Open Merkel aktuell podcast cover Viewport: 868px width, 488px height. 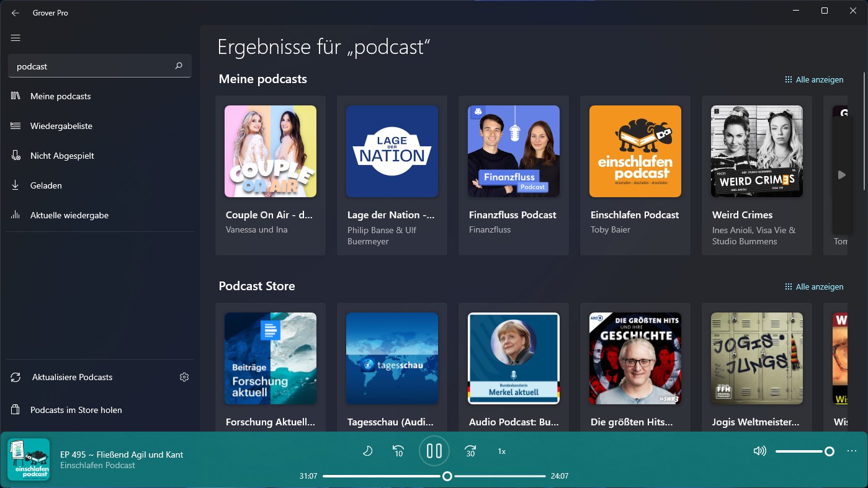514,358
